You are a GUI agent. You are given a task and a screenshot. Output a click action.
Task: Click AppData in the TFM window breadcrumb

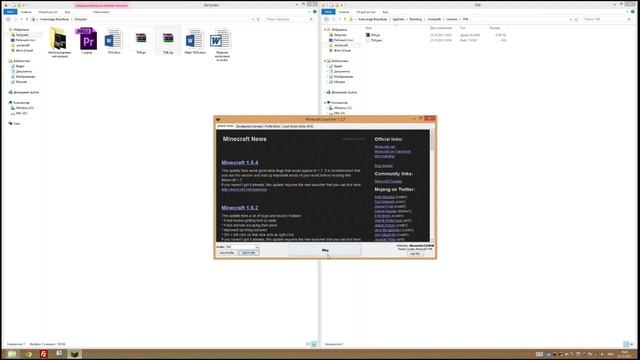tap(398, 19)
